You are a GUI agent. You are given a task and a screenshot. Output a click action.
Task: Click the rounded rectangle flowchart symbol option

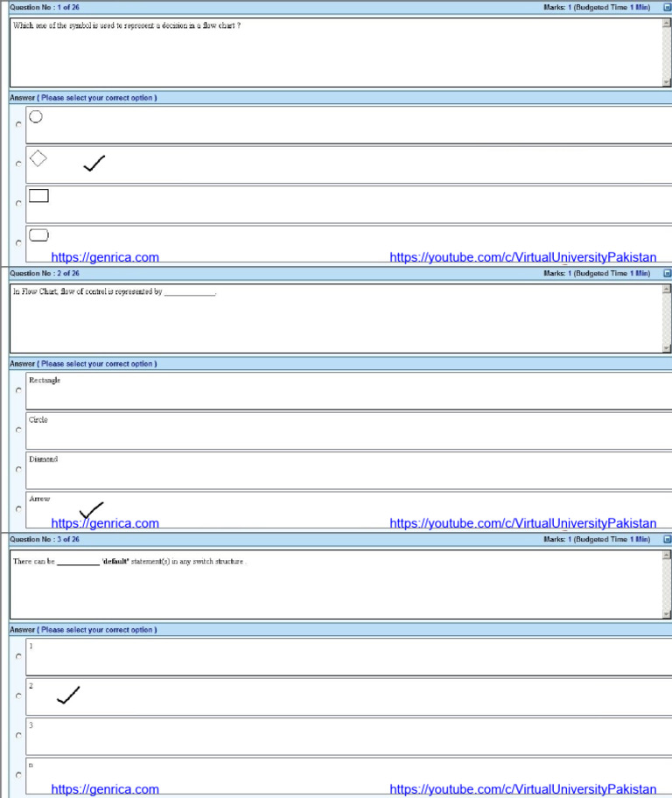[x=38, y=235]
